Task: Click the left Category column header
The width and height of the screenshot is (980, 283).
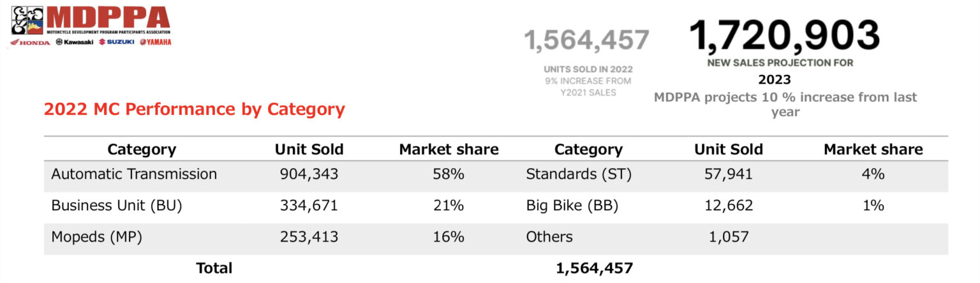Action: pos(142,149)
